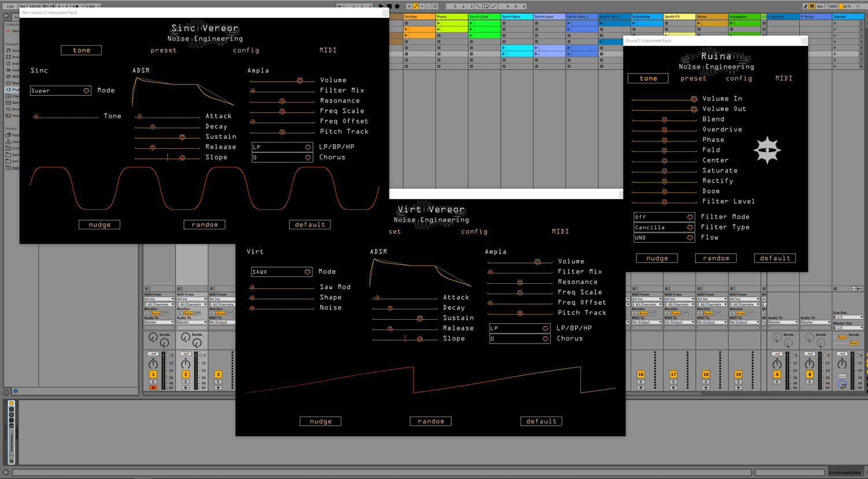Set track 1 monitor to In

pyautogui.click(x=147, y=313)
